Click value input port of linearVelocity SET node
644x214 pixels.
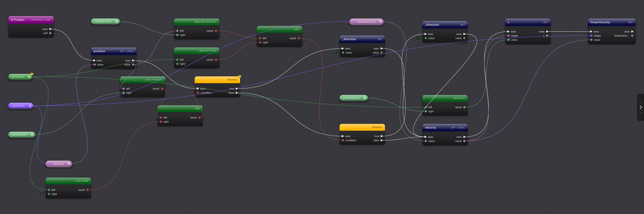point(591,40)
